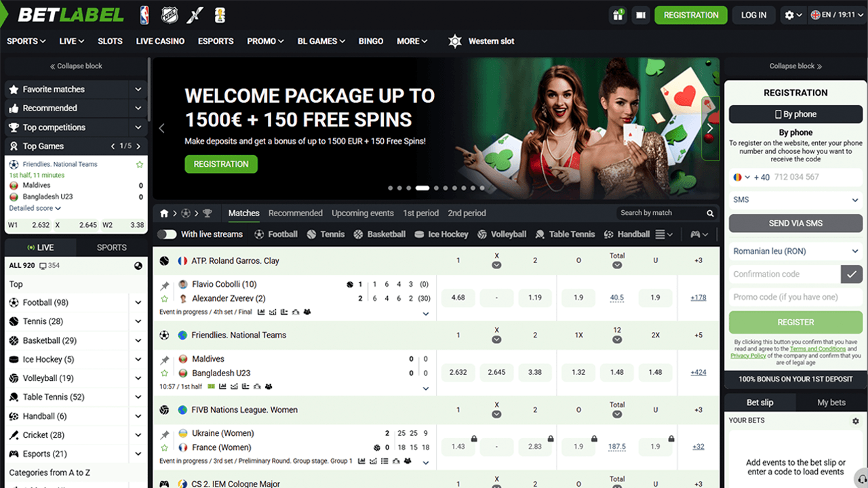
Task: Toggle the With live streams switch
Action: (167, 235)
